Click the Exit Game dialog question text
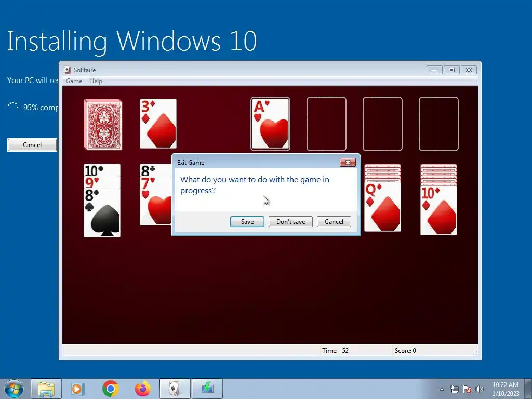The height and width of the screenshot is (399, 532). click(255, 185)
